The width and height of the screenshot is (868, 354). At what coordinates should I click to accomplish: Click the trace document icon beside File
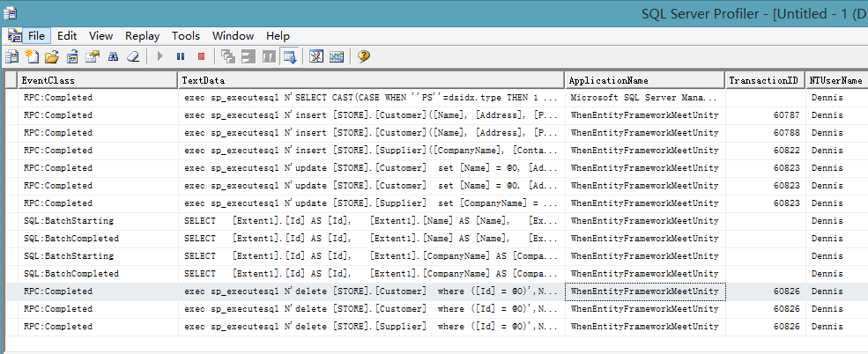(x=14, y=36)
